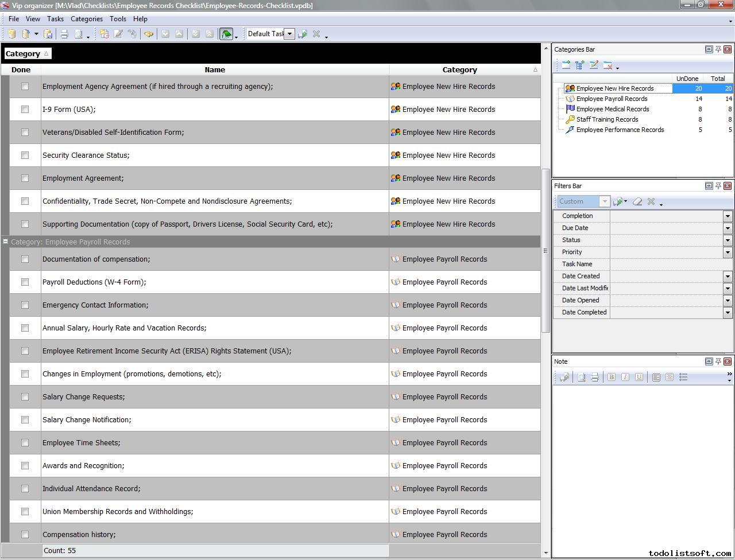Click the eraser clear-filter icon in Filters Bar
The width and height of the screenshot is (735, 560).
[x=637, y=201]
